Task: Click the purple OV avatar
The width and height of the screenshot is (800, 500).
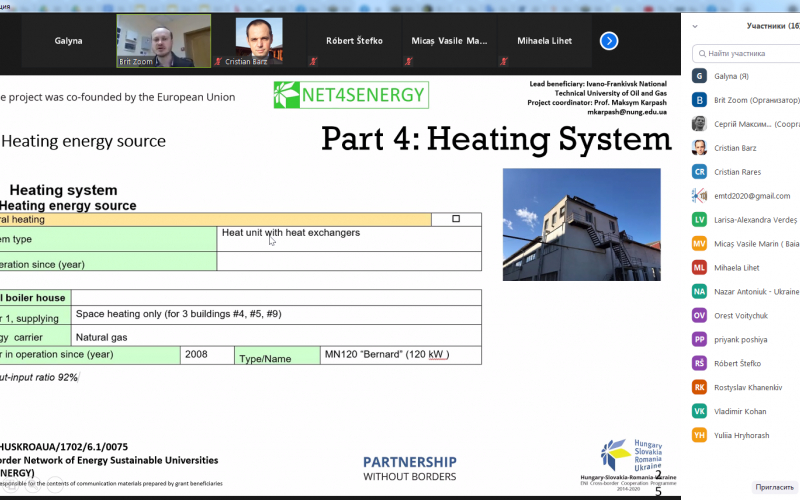Action: tap(699, 316)
